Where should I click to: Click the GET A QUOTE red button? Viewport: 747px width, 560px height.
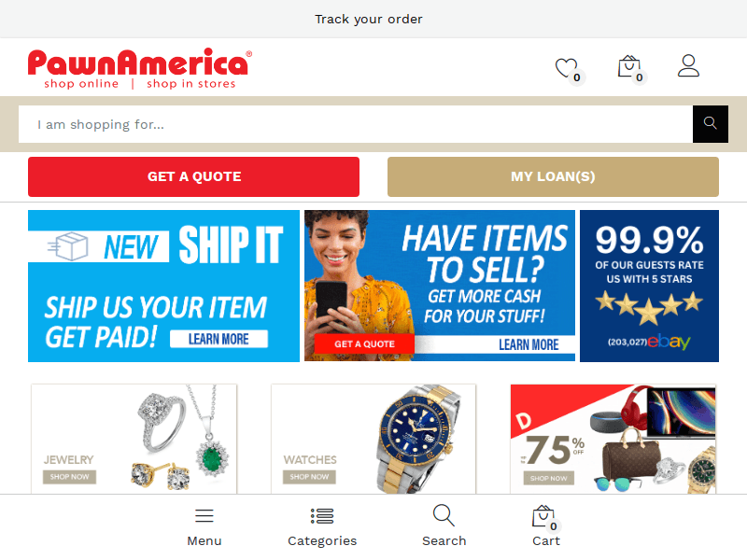tap(193, 176)
